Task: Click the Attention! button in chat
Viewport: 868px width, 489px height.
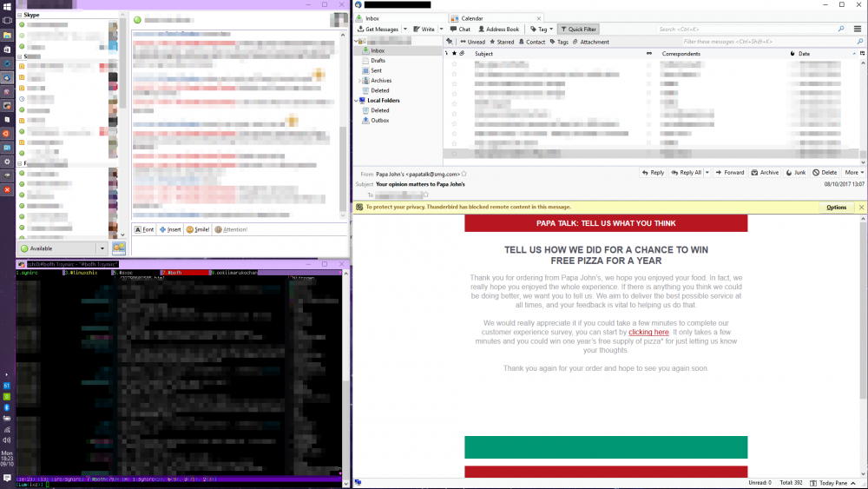Action: click(231, 229)
